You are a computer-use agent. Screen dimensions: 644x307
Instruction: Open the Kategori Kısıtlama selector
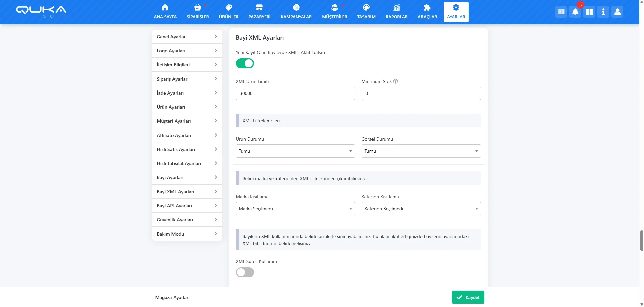coord(421,209)
